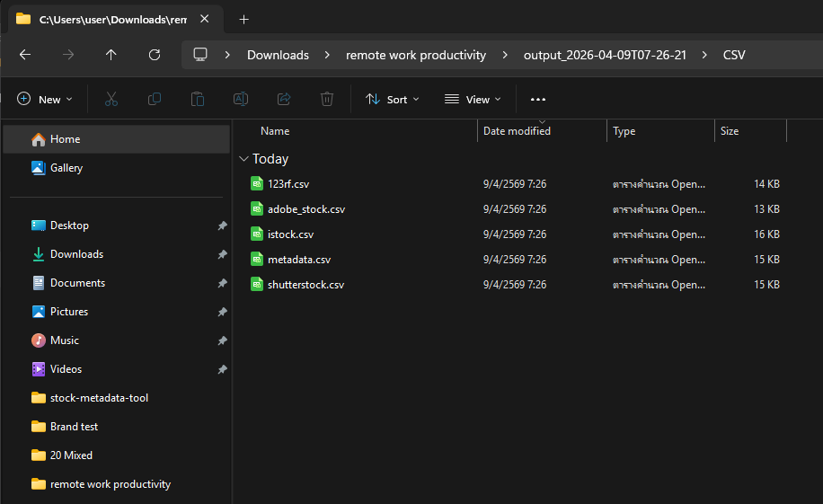Add a new tab with the plus button
823x504 pixels.
244,20
